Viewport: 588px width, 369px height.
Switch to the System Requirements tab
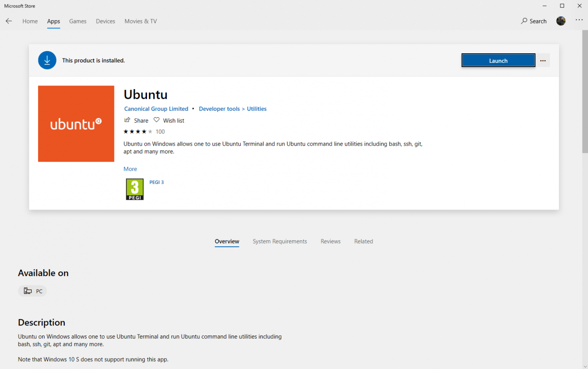pyautogui.click(x=280, y=241)
